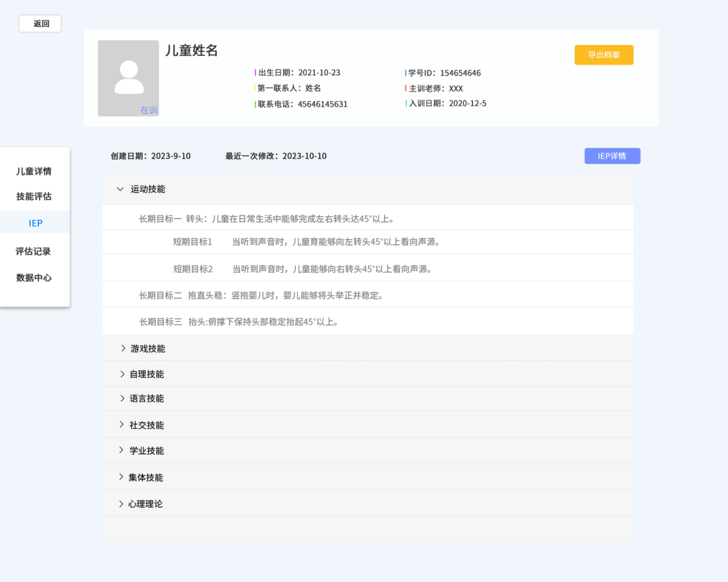
Task: Open 数据中心 from the sidebar
Action: click(x=34, y=278)
